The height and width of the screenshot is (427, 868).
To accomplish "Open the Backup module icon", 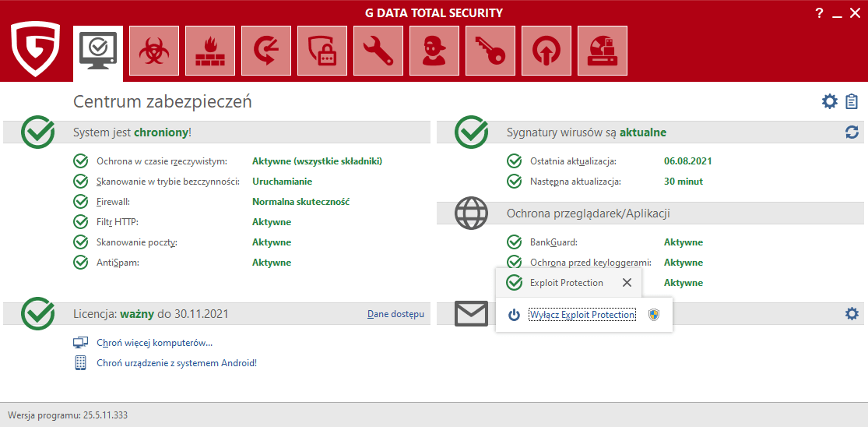I will pyautogui.click(x=265, y=51).
